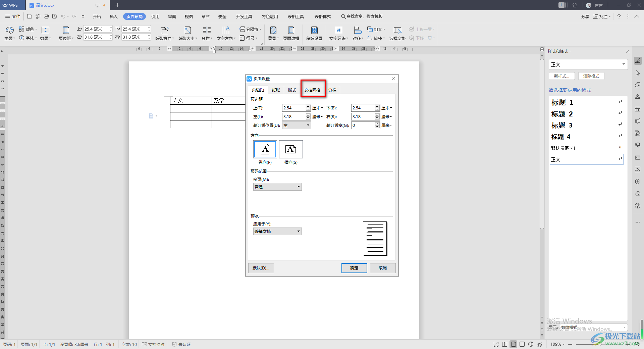Click the image icon in right sidebar
Viewport: 644px width, 349px height.
pos(638,169)
